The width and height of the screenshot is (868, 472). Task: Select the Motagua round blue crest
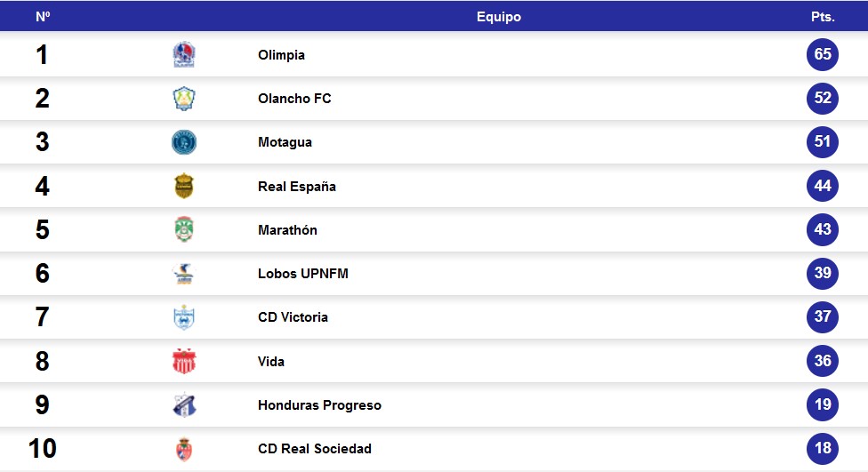pyautogui.click(x=184, y=142)
